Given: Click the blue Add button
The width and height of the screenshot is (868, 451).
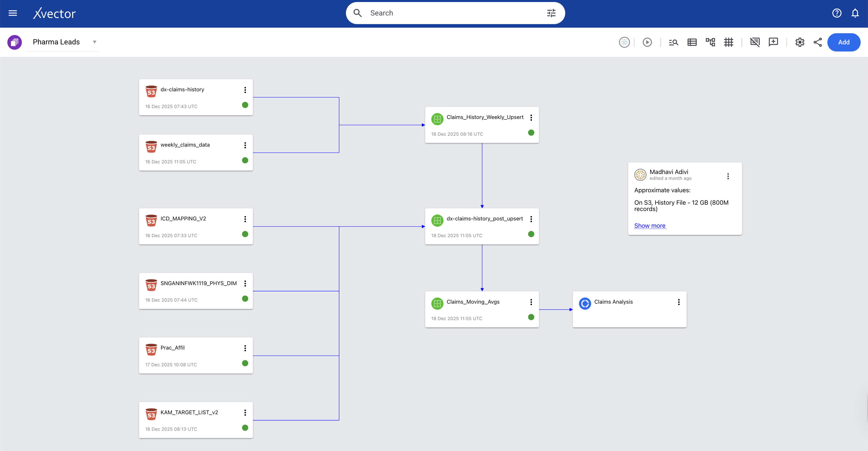Looking at the screenshot, I should point(843,42).
